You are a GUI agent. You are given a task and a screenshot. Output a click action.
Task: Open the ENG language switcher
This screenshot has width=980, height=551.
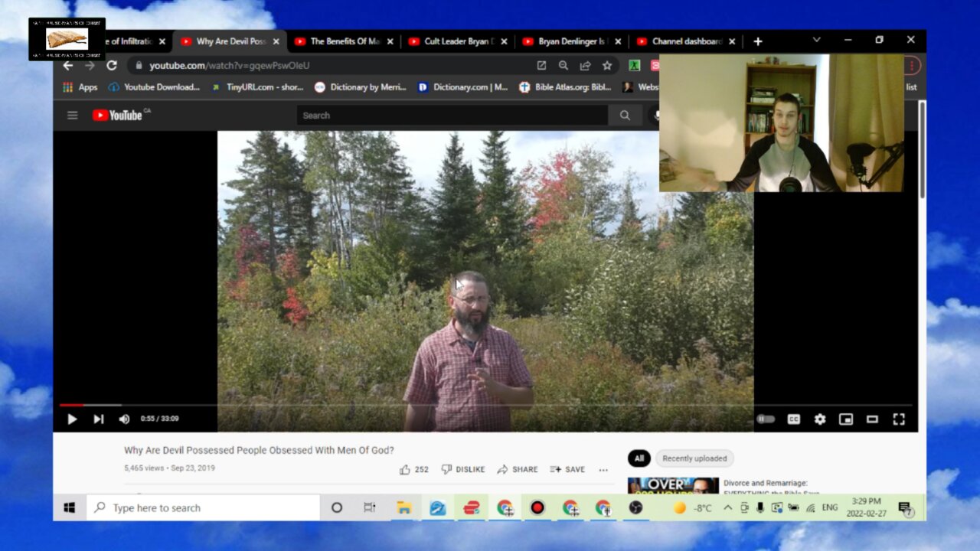[x=829, y=507]
